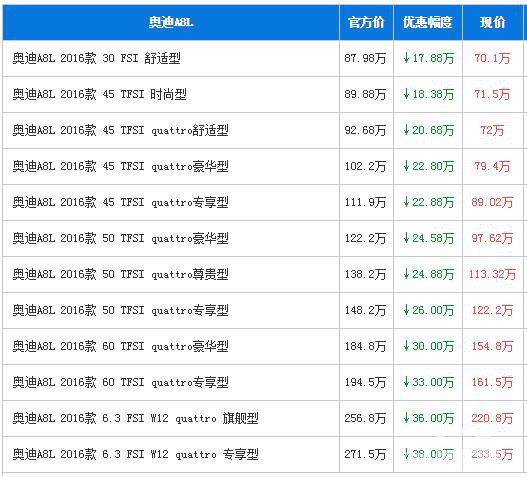Click the 优惠幅度 column header
Screen dimensions: 527x477
(x=428, y=23)
